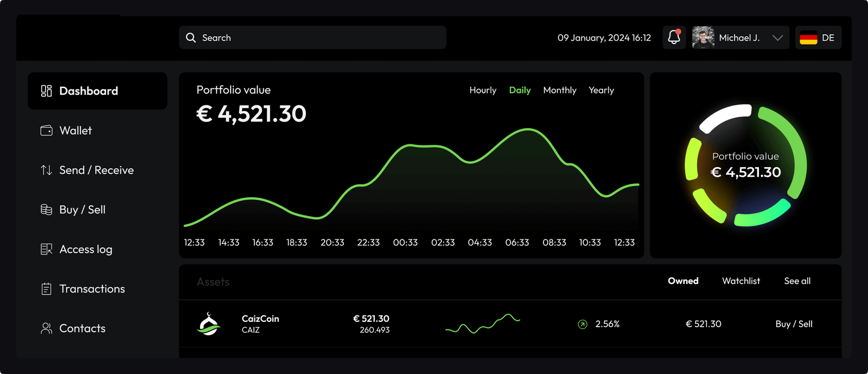Screen dimensions: 868x374
Task: Click the Dashboard sidebar icon
Action: click(x=47, y=91)
